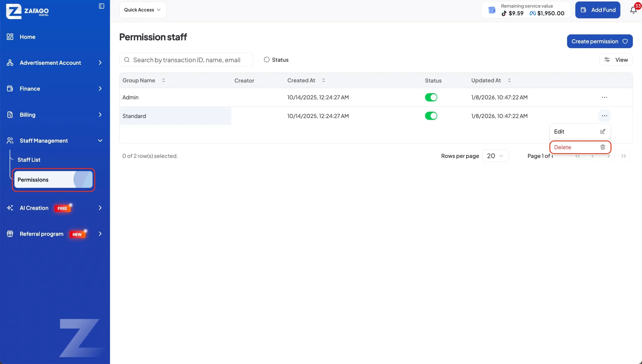Focus the transaction search field

(x=186, y=60)
